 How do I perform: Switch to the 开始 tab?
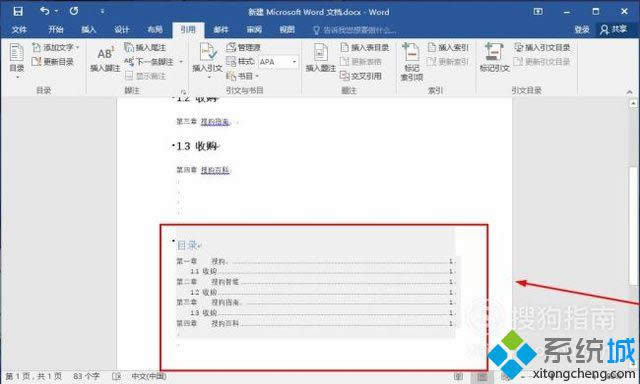pos(56,29)
